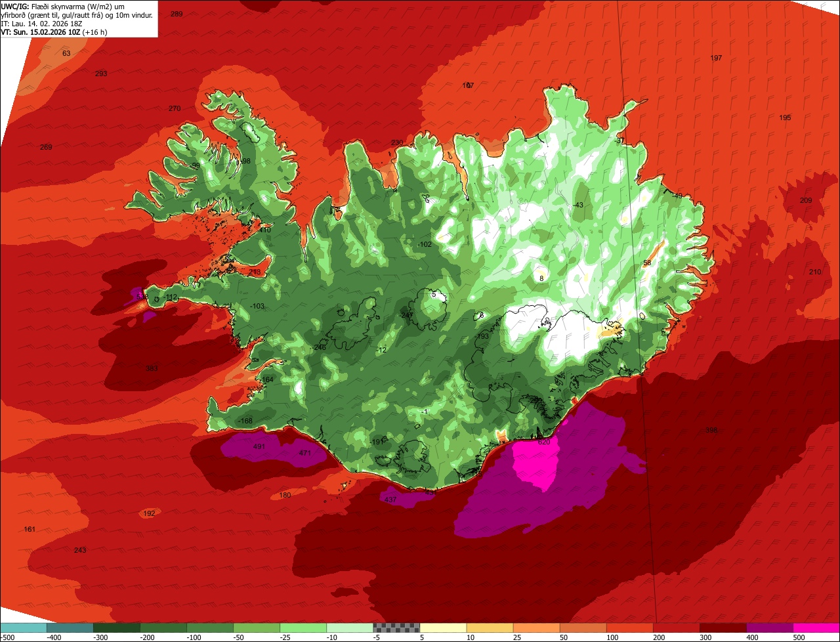
Task: Click the value 269 on the west side
Action: (x=46, y=147)
